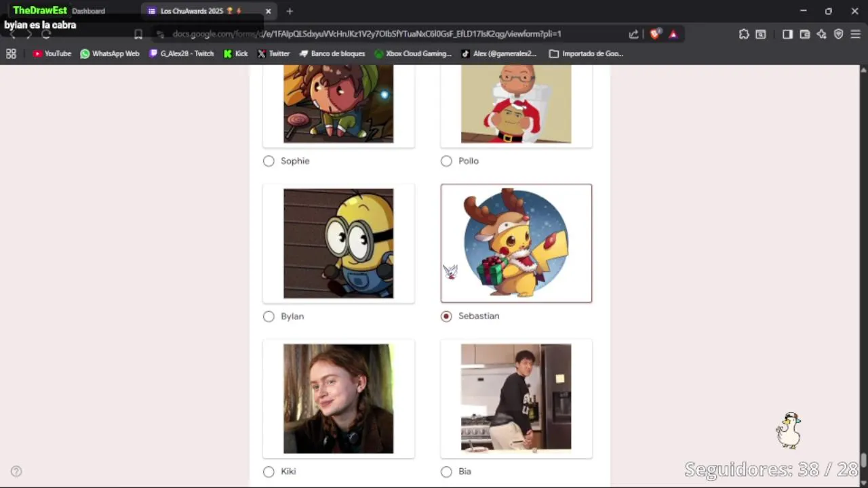868x488 pixels.
Task: Click the Pollo Santa chicken image
Action: tap(516, 104)
